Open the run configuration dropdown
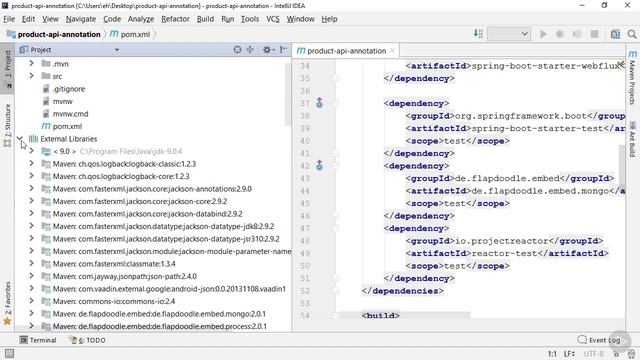 pyautogui.click(x=509, y=34)
